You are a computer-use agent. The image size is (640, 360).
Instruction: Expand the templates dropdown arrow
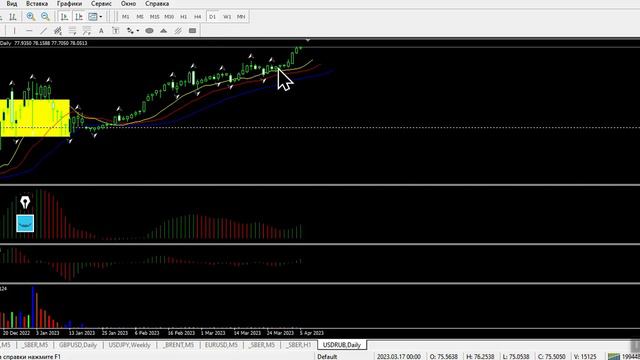[101, 17]
